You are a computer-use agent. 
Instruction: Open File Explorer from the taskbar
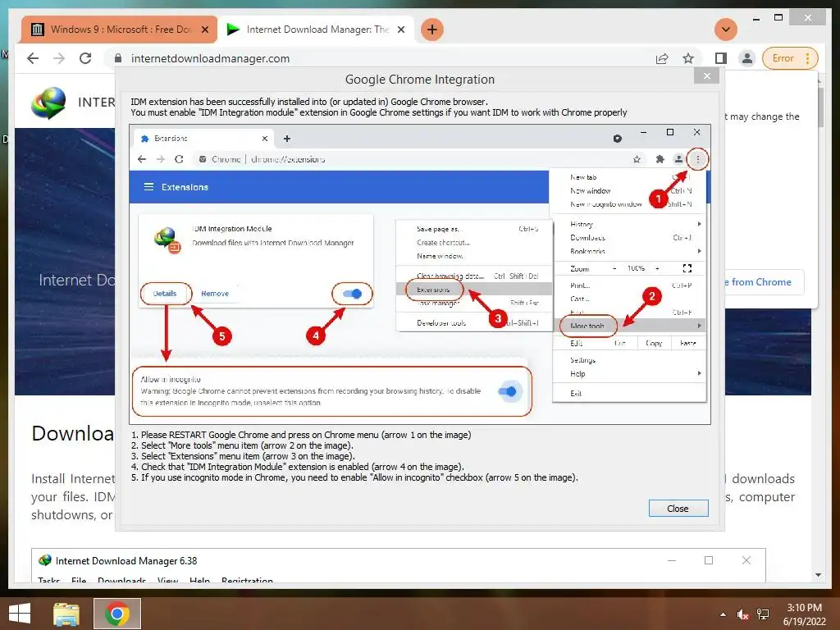tap(66, 614)
